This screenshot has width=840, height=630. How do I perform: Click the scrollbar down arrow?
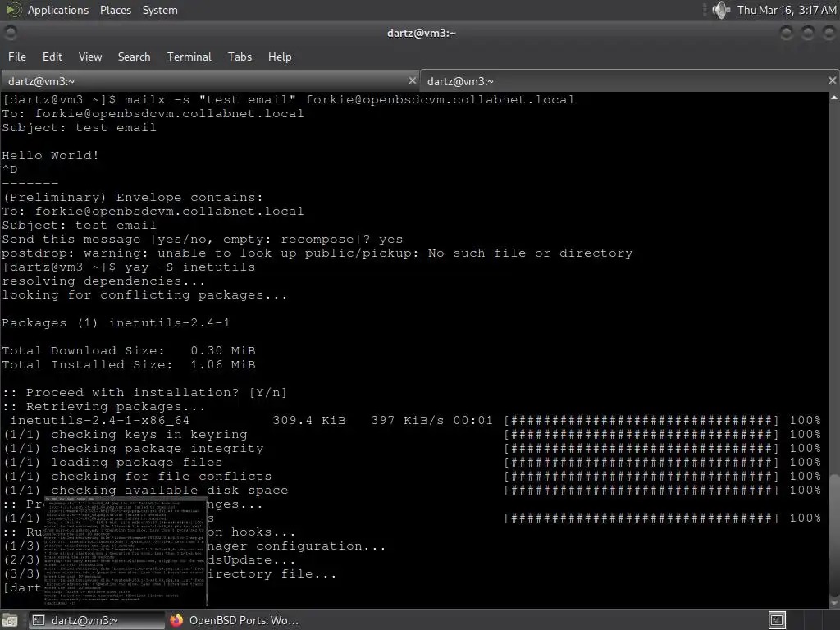pyautogui.click(x=834, y=603)
